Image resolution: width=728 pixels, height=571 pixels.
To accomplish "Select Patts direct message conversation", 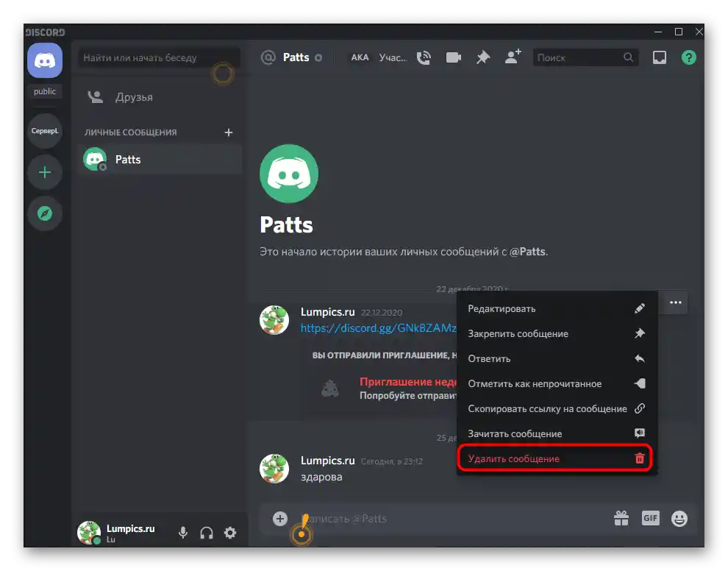I will coord(160,160).
